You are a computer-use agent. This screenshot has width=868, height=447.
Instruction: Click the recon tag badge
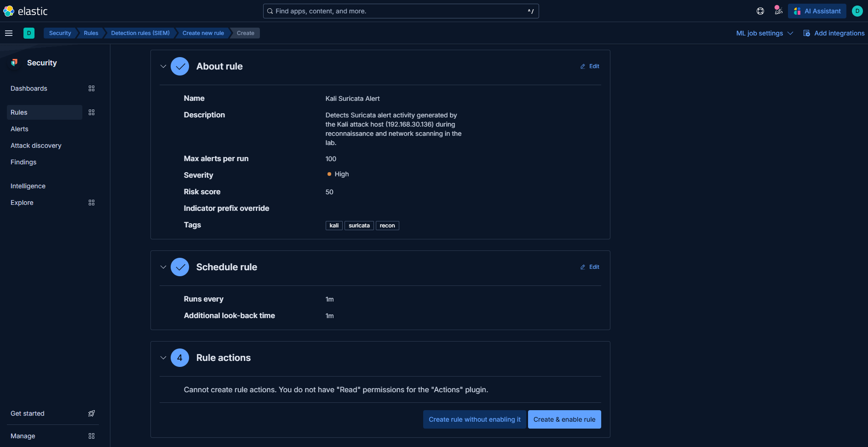(x=387, y=226)
